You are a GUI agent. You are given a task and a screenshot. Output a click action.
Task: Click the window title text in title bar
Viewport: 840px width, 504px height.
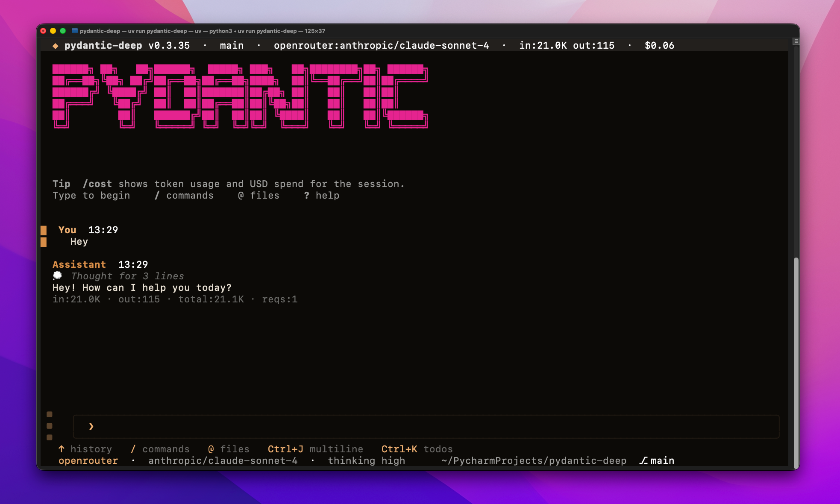tap(203, 31)
